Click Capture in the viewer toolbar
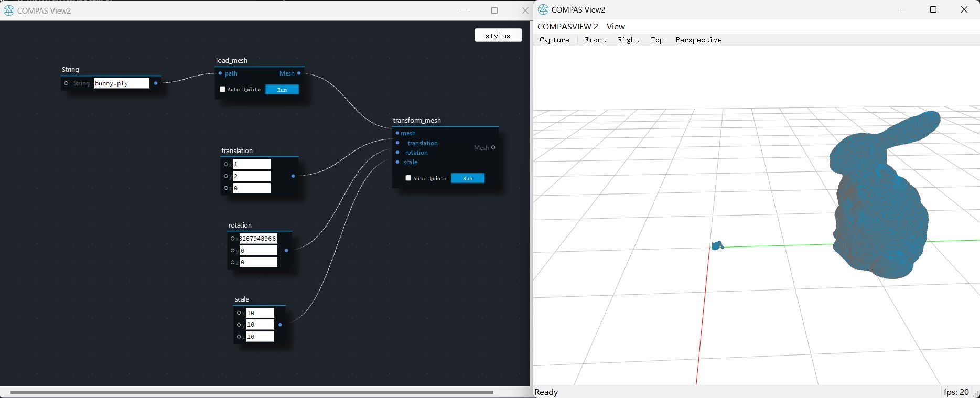The width and height of the screenshot is (980, 398). (554, 40)
